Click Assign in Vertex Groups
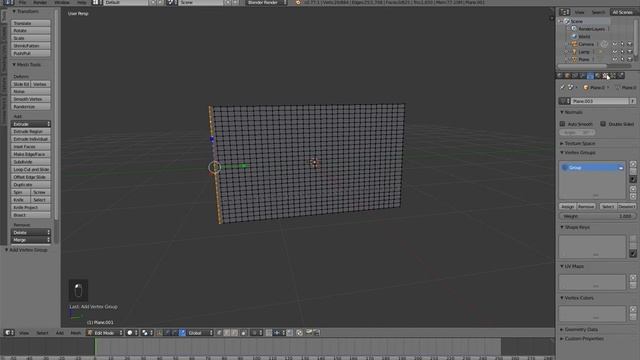This screenshot has height=360, width=640. click(x=567, y=207)
